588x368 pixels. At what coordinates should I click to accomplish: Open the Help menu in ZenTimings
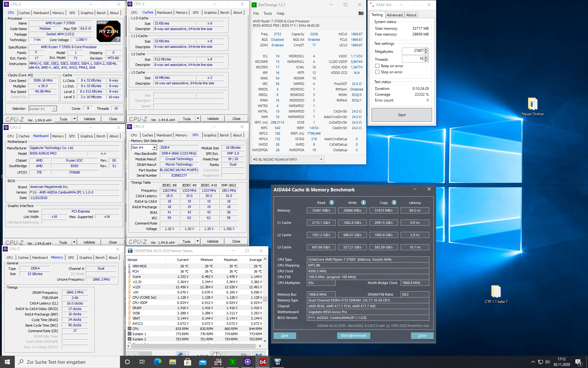coord(281,13)
